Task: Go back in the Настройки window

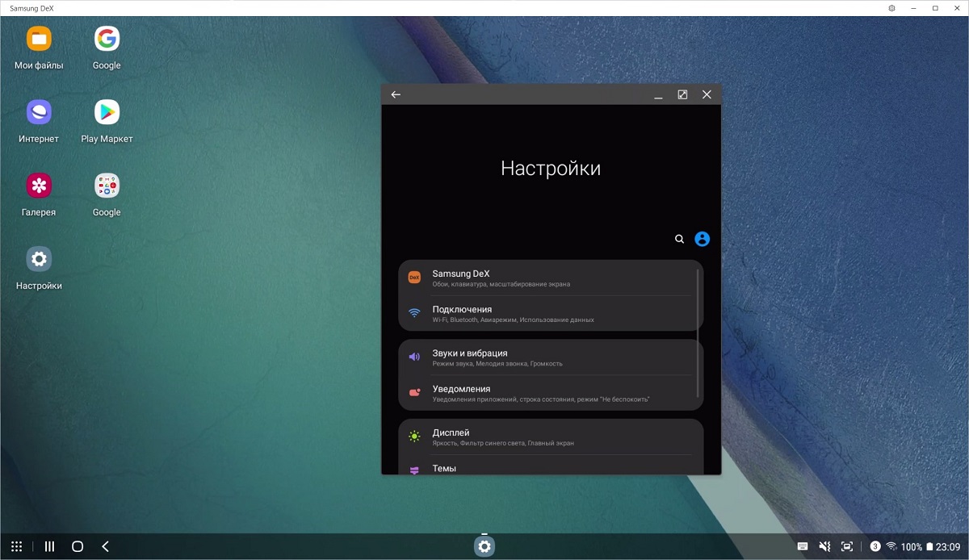Action: click(396, 94)
